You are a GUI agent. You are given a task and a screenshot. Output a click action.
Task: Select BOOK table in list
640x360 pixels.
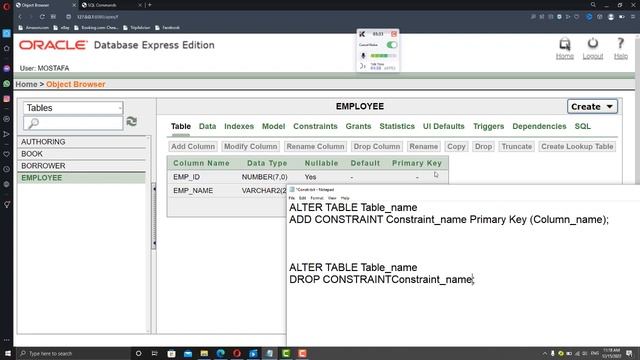(x=82, y=154)
